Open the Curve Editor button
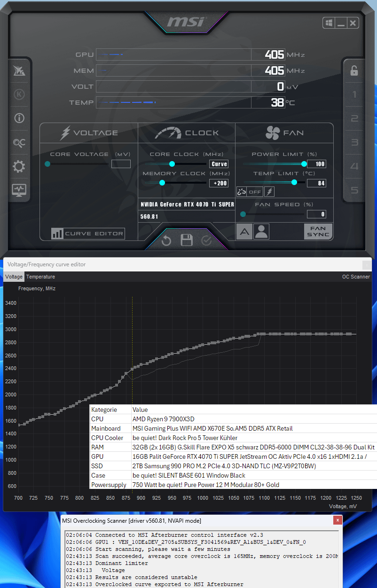Viewport: 377px width, 588px height. click(88, 233)
